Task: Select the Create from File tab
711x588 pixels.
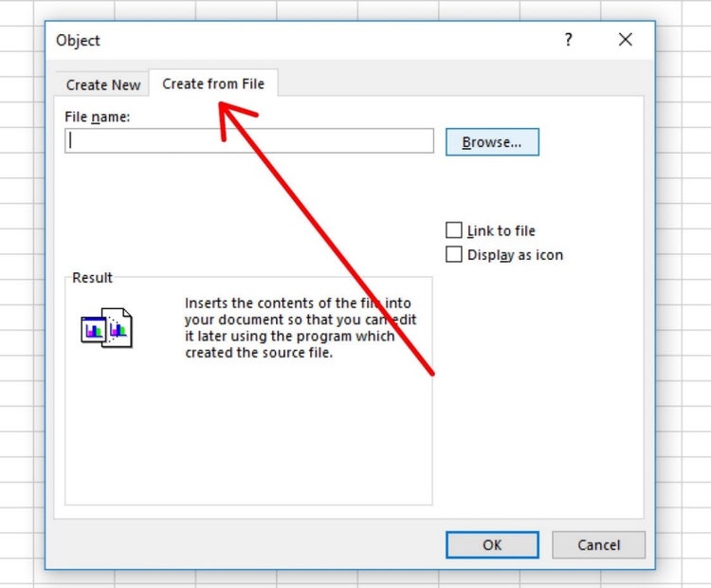Action: 213,83
